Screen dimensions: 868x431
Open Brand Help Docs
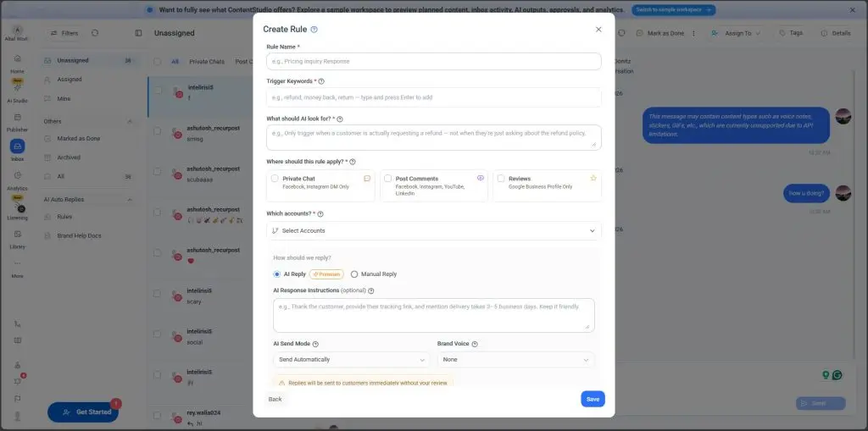click(88, 235)
